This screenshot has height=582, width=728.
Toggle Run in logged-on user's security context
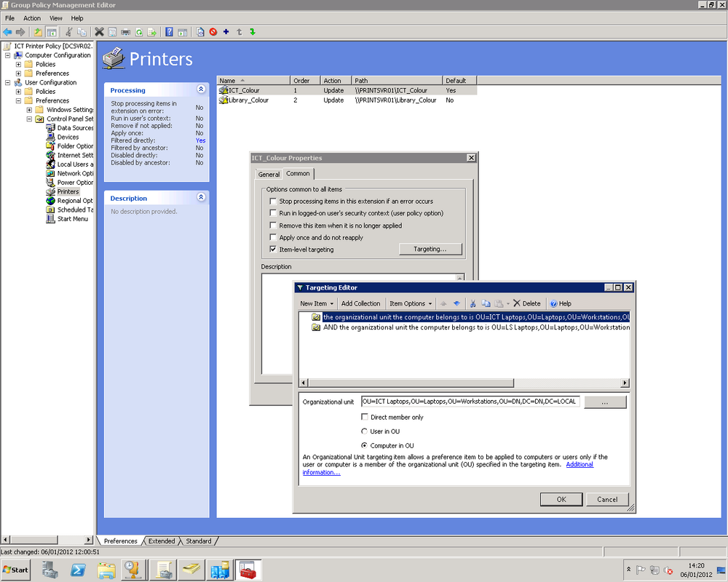[273, 213]
